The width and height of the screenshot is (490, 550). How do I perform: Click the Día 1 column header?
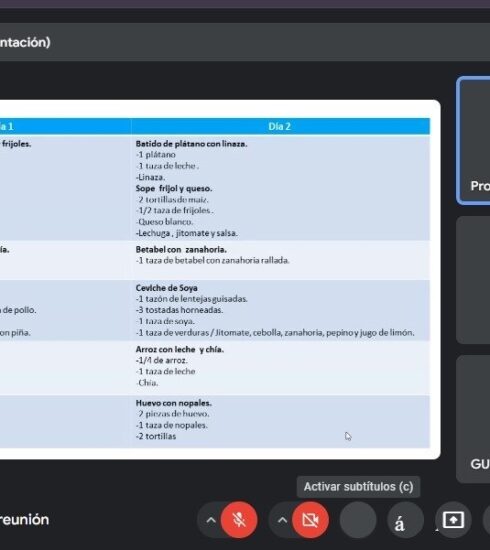[66, 126]
